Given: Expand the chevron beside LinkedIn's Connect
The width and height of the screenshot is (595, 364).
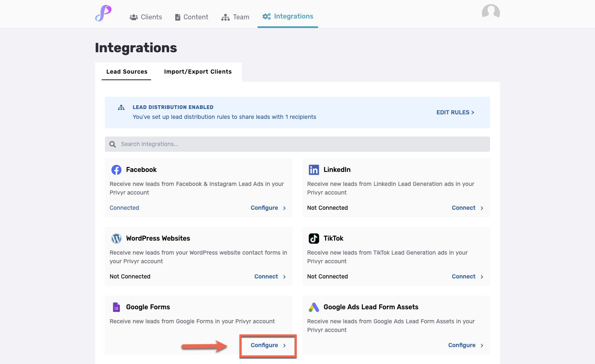Looking at the screenshot, I should [x=482, y=208].
